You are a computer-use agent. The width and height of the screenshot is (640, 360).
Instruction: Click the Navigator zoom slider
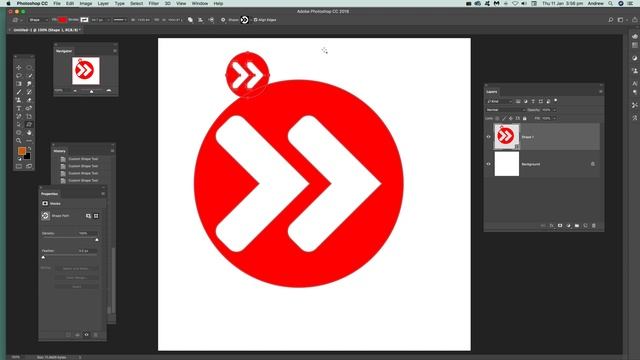point(92,91)
